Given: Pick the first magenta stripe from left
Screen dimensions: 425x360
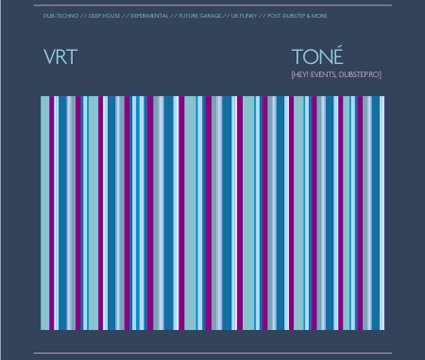Looking at the screenshot, I should (51, 213).
